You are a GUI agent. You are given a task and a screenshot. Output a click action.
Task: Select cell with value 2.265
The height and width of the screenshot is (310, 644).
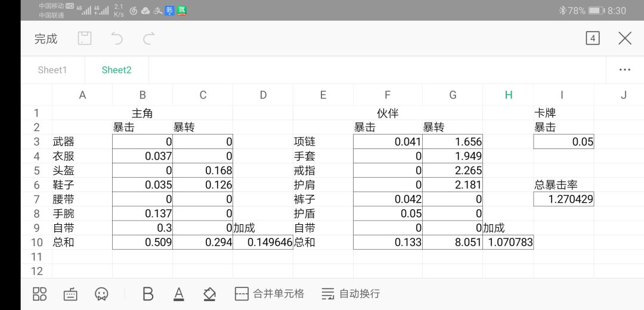tap(453, 170)
